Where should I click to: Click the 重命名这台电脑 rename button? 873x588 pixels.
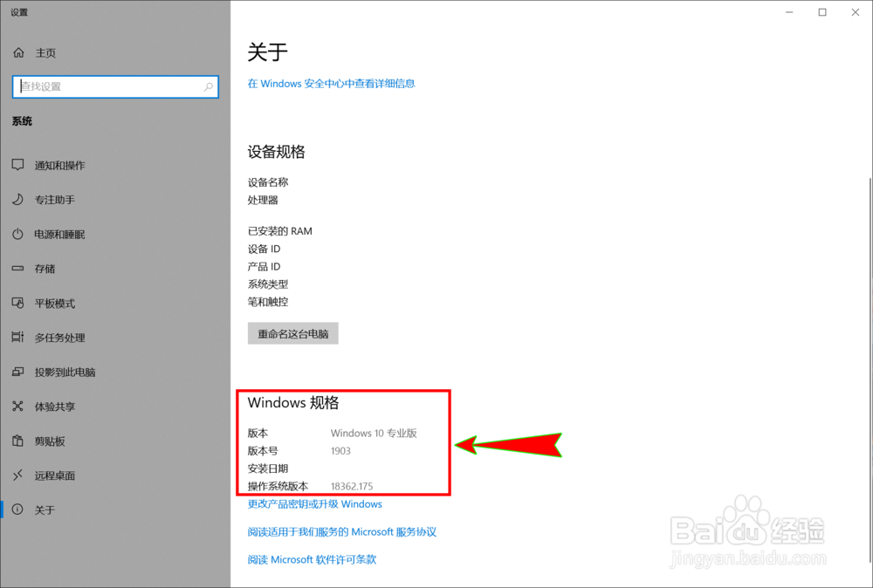coord(292,333)
